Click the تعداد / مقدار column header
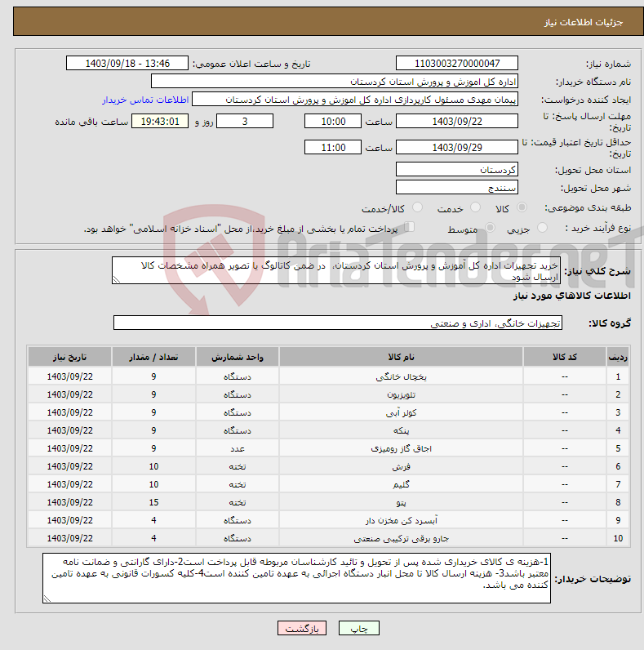This screenshot has width=644, height=650. pos(153,357)
